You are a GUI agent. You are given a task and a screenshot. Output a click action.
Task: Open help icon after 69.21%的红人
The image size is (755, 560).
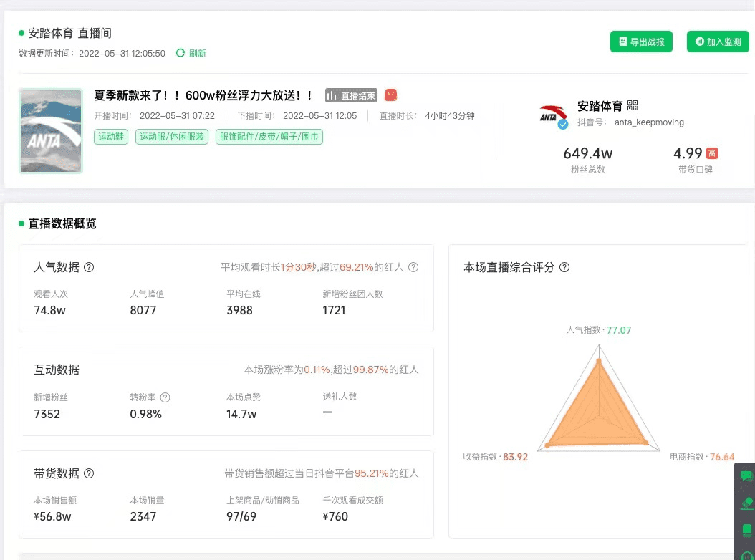point(413,267)
